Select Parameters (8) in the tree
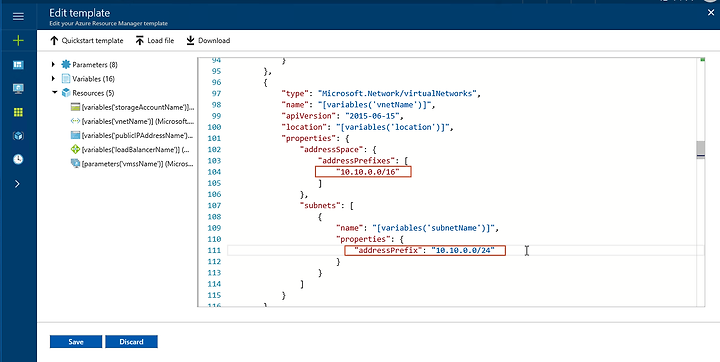The image size is (720, 362). [95, 65]
